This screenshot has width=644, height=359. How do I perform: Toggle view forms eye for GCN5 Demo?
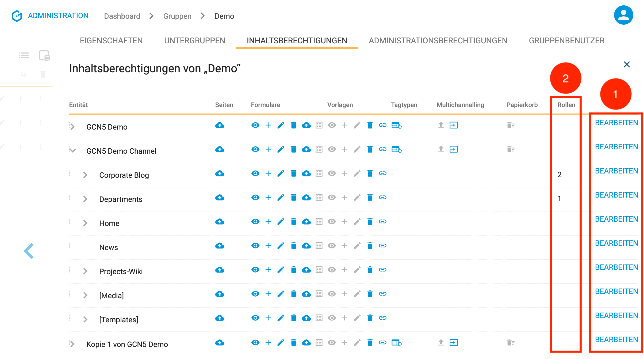[255, 125]
